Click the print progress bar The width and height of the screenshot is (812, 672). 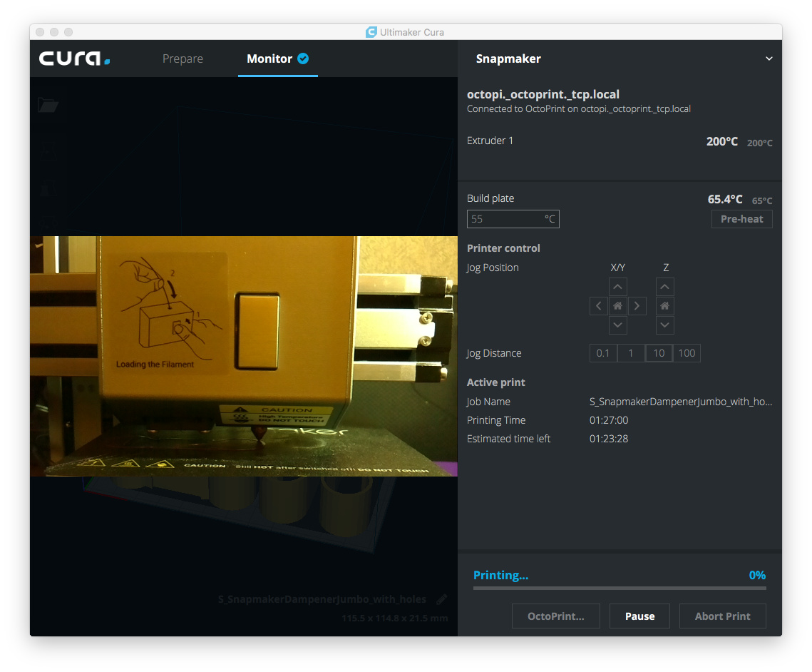pyautogui.click(x=620, y=588)
